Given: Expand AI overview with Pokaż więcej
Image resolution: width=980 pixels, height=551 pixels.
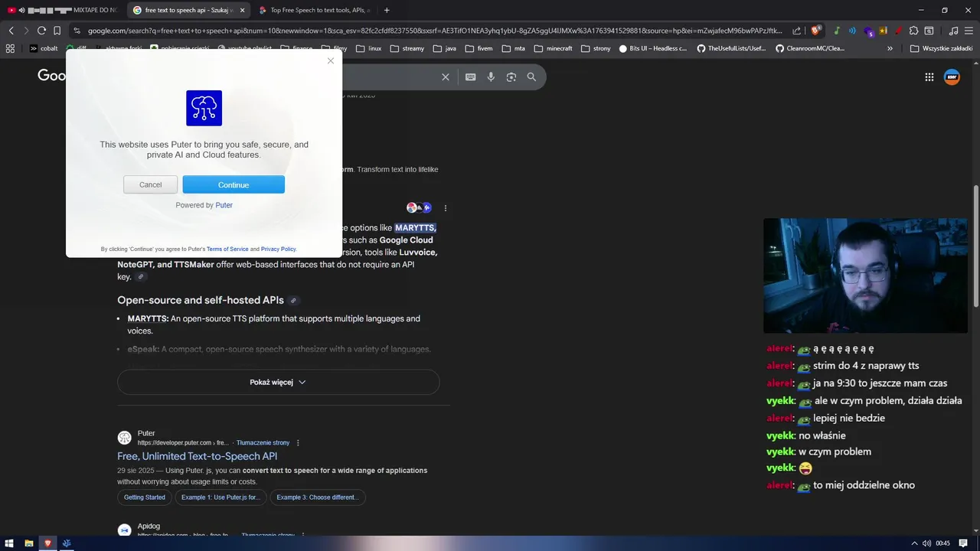Looking at the screenshot, I should 278,382.
